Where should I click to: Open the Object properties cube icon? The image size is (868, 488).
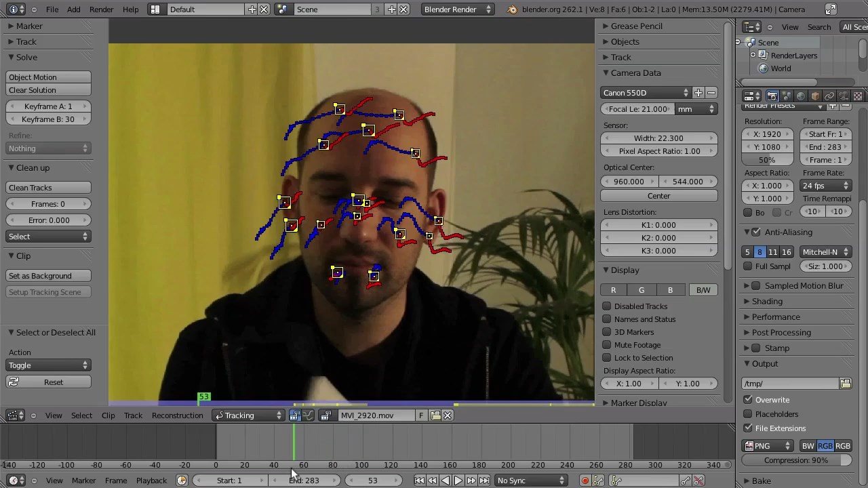pyautogui.click(x=815, y=96)
